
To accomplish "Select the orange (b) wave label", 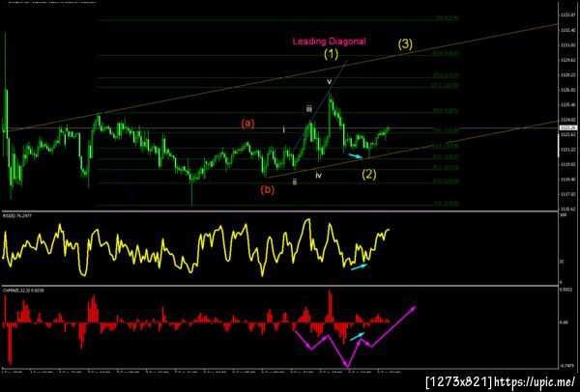I will pyautogui.click(x=267, y=190).
